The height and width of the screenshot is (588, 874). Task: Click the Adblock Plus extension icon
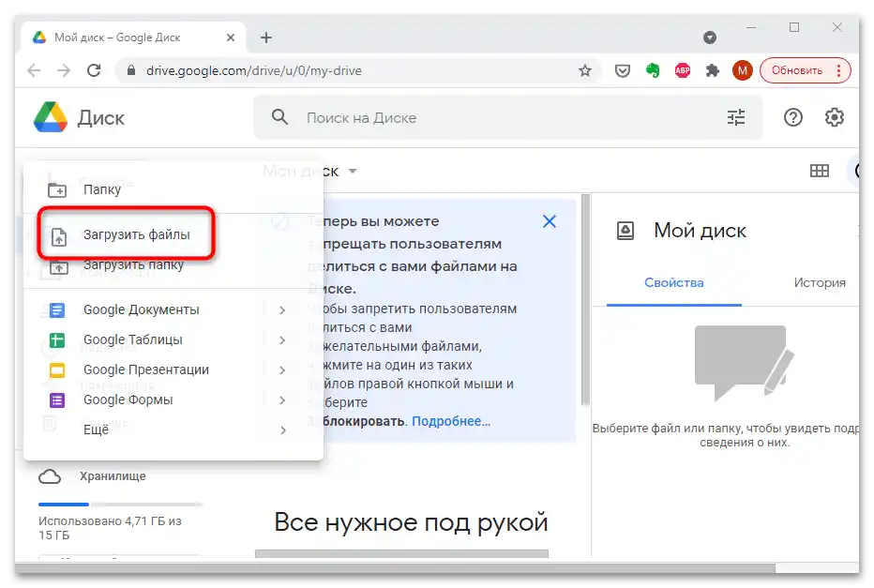coord(683,70)
